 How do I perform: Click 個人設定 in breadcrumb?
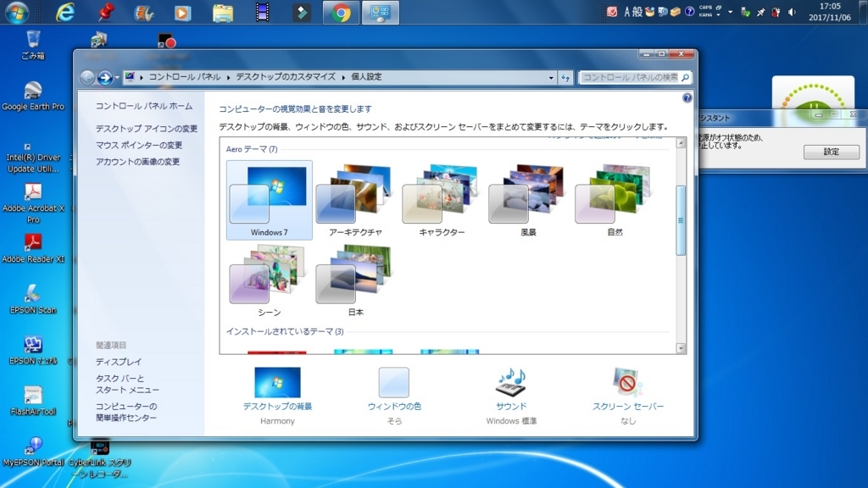pyautogui.click(x=366, y=77)
